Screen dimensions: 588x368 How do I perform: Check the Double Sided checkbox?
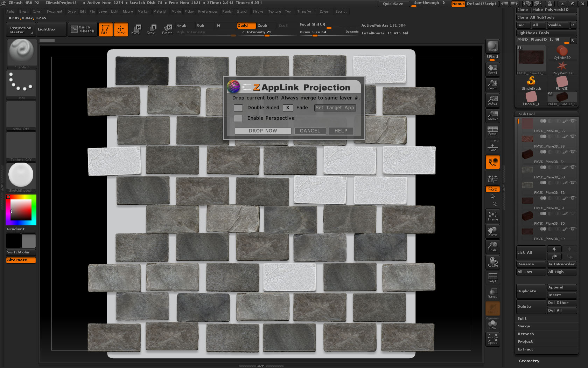(x=238, y=108)
